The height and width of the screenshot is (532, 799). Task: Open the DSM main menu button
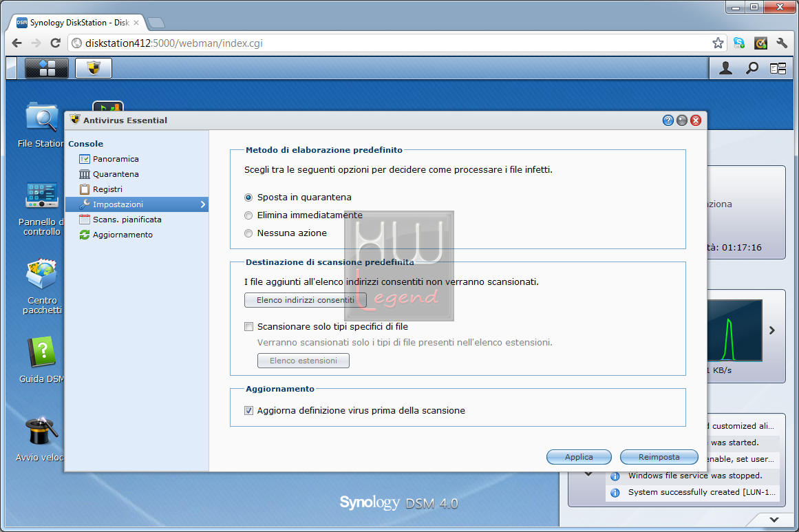[46, 67]
